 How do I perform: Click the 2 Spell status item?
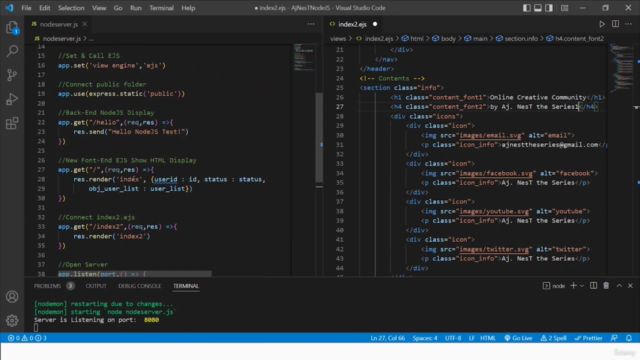pos(553,338)
